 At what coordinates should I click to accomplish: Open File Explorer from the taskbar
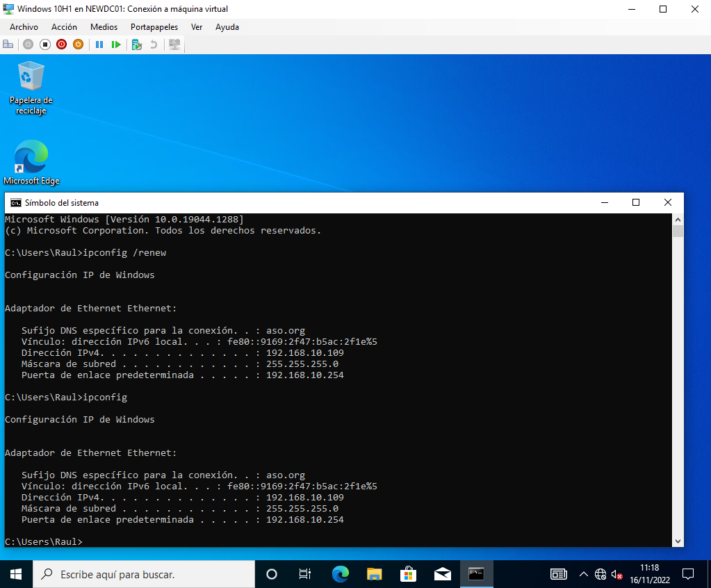(374, 574)
